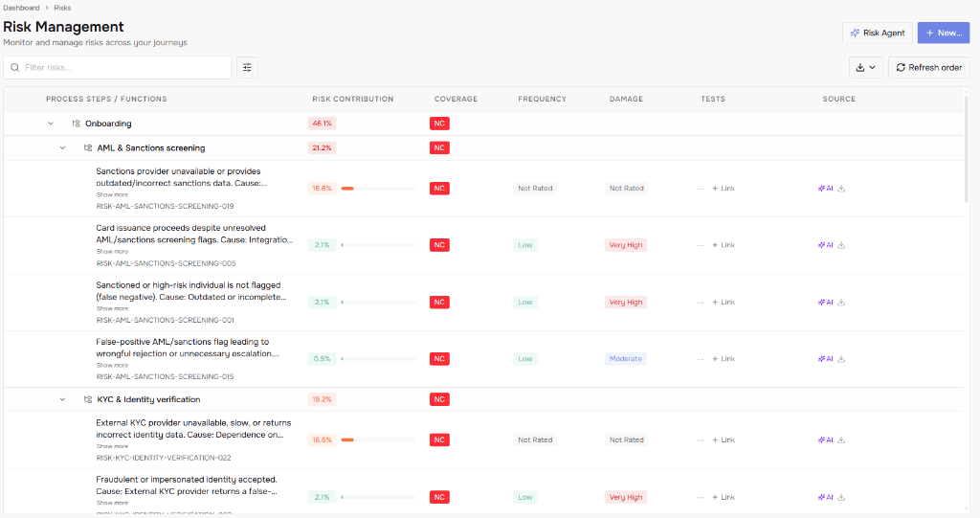Click the vertical scrollbar of risk table
Screen dimensions: 980x518
pyautogui.click(x=967, y=150)
